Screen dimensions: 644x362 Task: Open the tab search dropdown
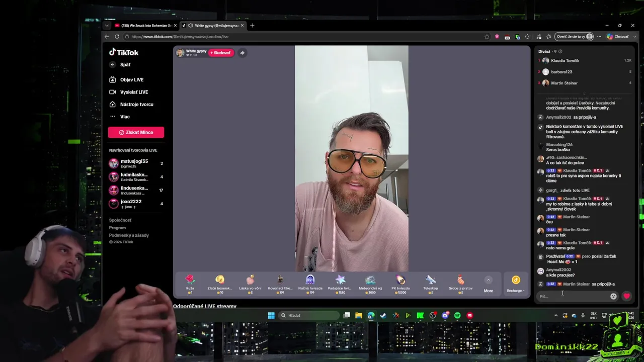[107, 26]
